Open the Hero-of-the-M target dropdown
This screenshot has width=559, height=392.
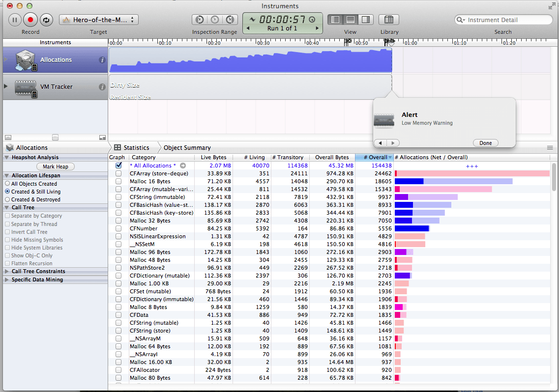tap(99, 20)
